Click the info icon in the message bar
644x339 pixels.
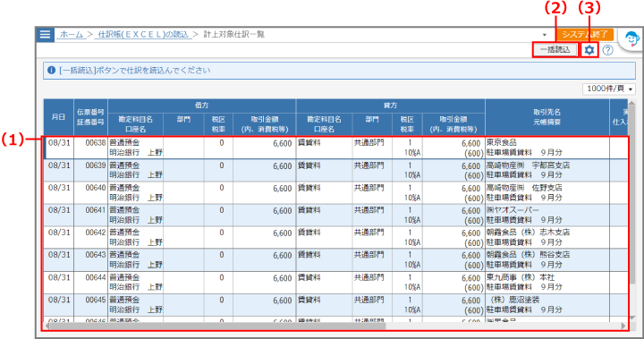[x=51, y=71]
